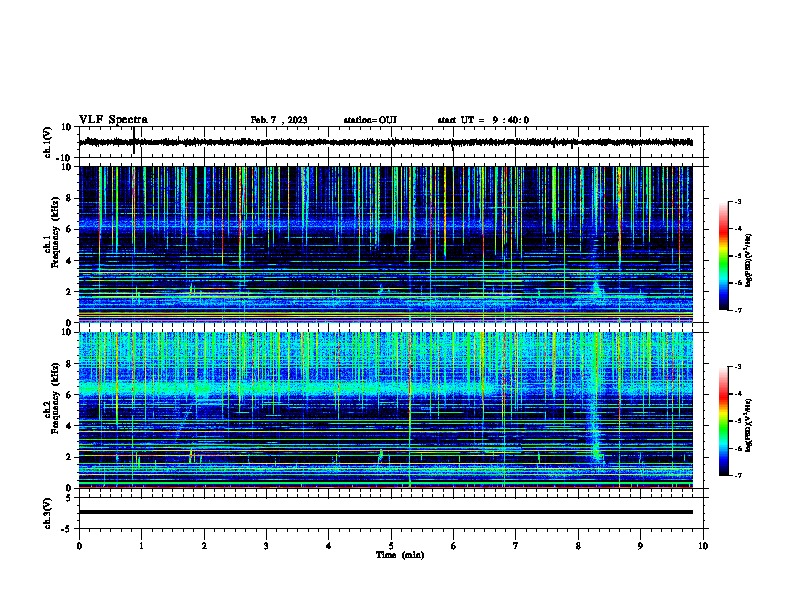Click the time-axis tick label "8"
This screenshot has height=612, width=792.
click(x=578, y=545)
